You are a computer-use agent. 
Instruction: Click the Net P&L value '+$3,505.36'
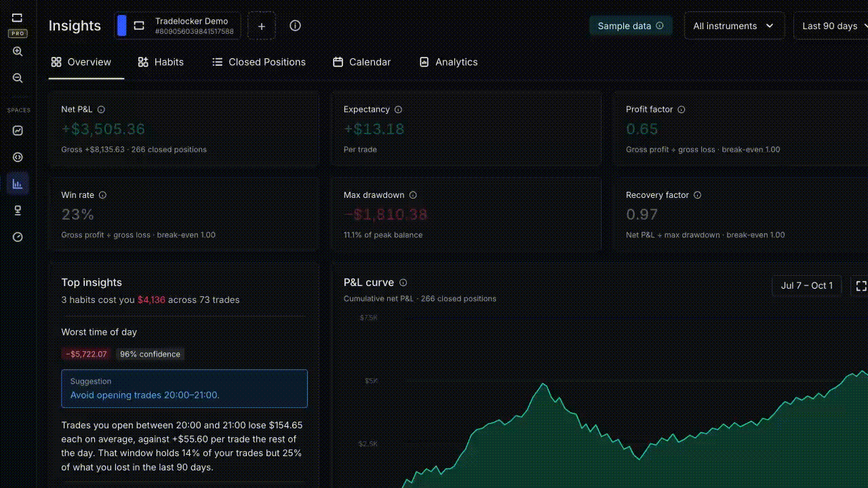click(x=103, y=129)
